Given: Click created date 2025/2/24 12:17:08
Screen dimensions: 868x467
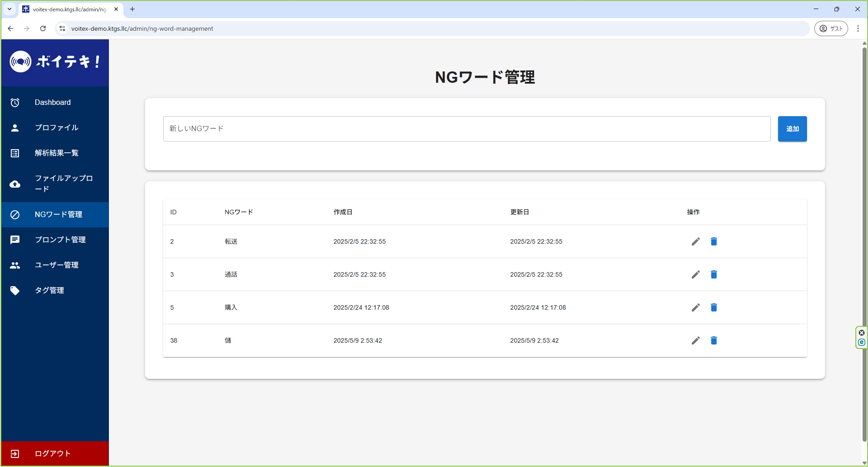Looking at the screenshot, I should 361,307.
